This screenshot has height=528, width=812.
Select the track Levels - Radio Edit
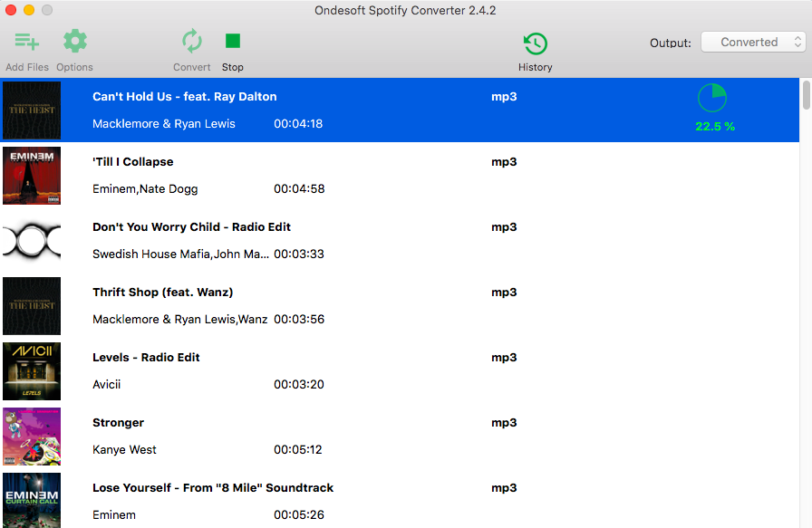click(146, 358)
